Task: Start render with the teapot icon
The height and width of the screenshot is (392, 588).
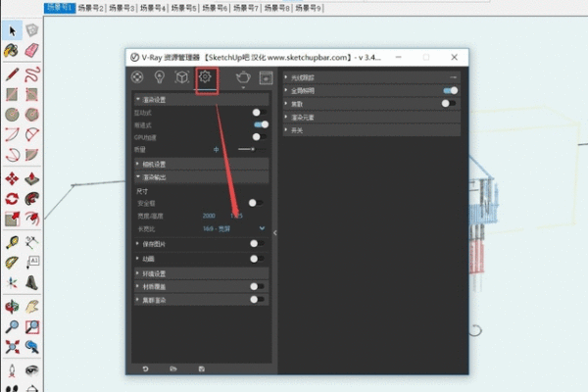Action: (241, 78)
